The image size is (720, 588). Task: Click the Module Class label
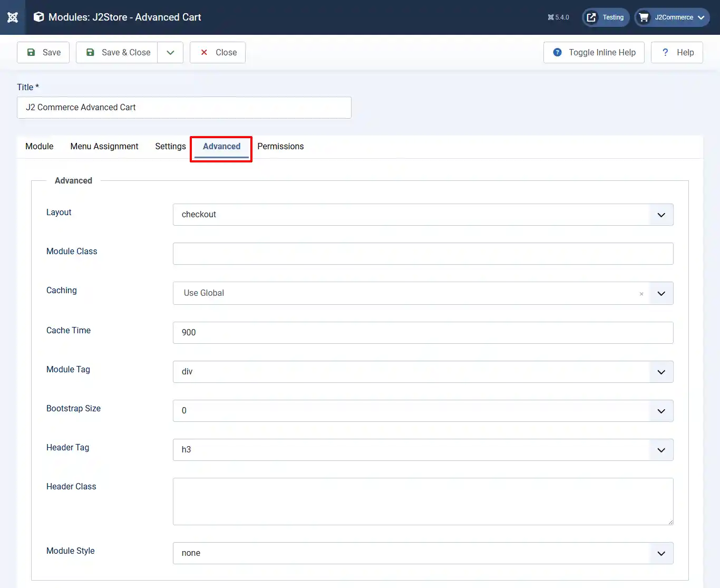pos(72,251)
